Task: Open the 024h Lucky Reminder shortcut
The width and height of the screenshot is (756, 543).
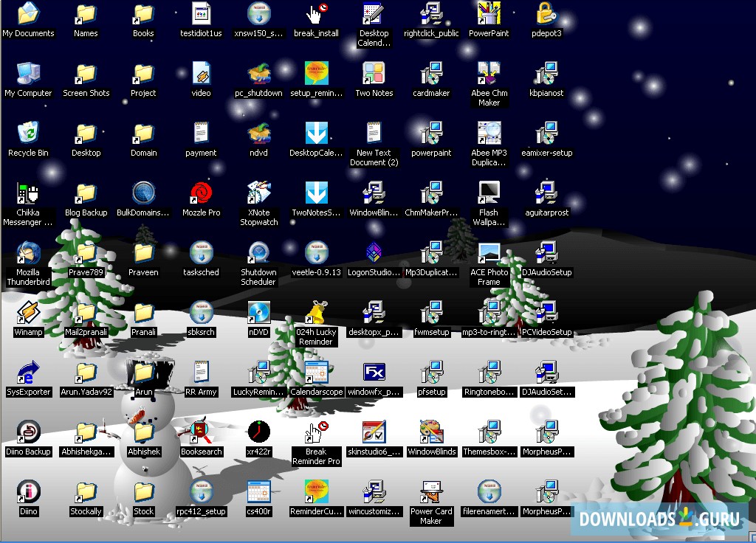Action: tap(316, 312)
